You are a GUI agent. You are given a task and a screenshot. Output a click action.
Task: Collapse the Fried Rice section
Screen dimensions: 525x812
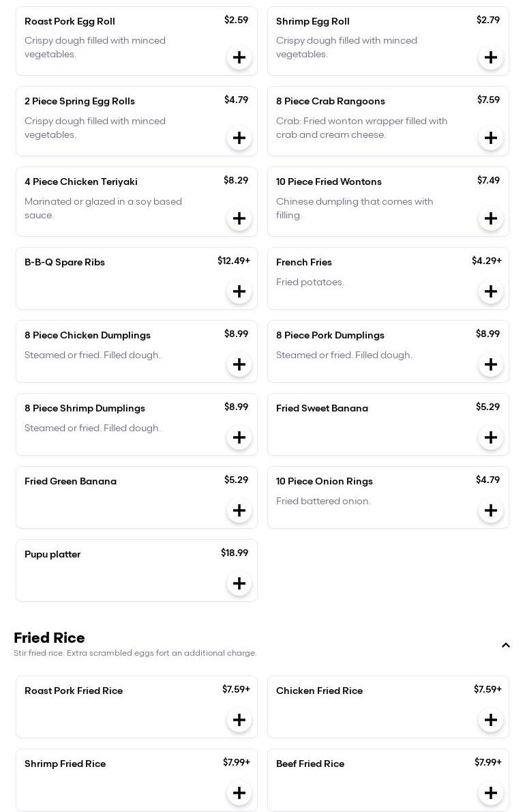(x=505, y=646)
